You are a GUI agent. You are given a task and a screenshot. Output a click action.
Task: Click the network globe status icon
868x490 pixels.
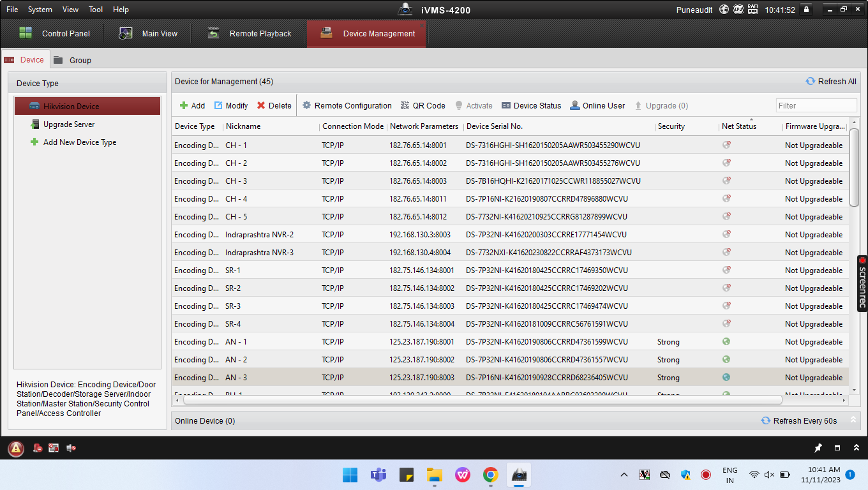(x=724, y=10)
